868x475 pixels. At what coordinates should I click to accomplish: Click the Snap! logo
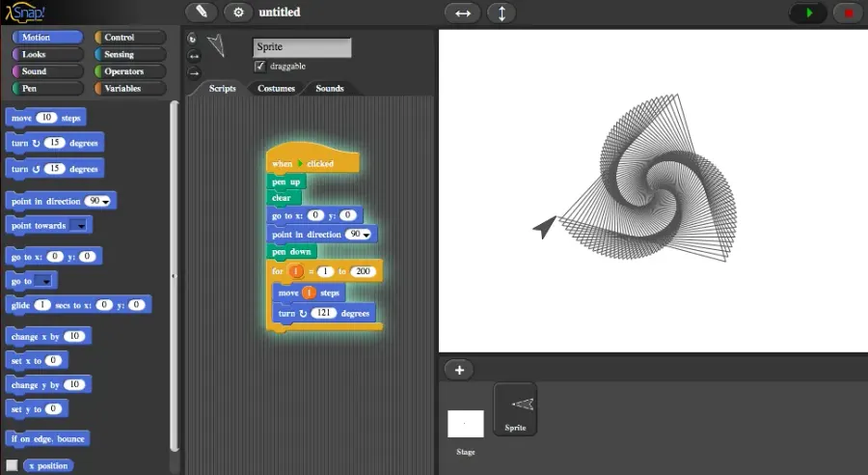[25, 13]
